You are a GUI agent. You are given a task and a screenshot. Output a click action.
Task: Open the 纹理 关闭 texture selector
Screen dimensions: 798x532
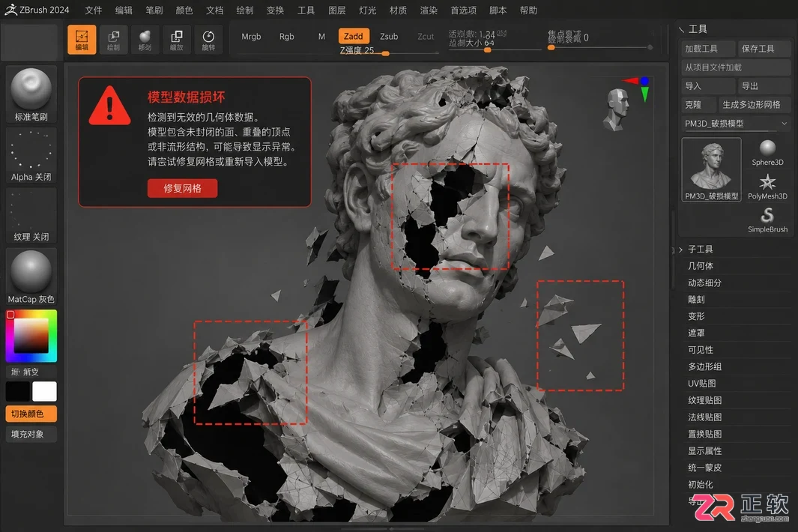(x=31, y=215)
